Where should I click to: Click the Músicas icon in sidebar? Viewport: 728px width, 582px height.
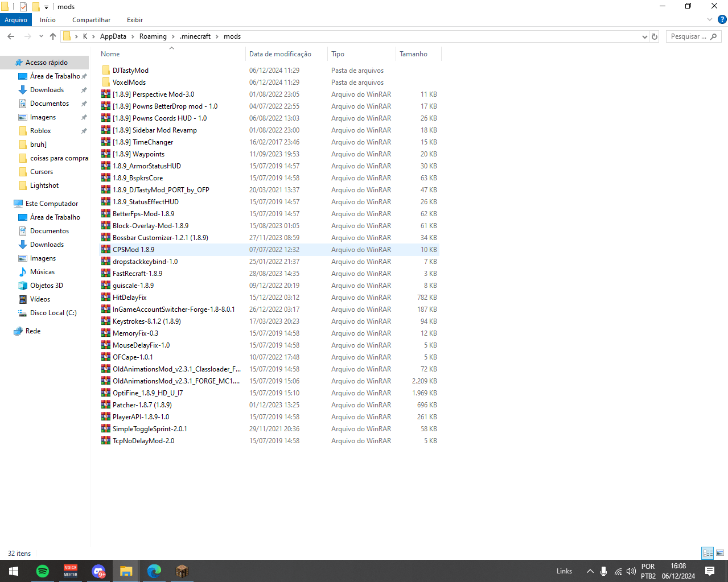coord(23,272)
